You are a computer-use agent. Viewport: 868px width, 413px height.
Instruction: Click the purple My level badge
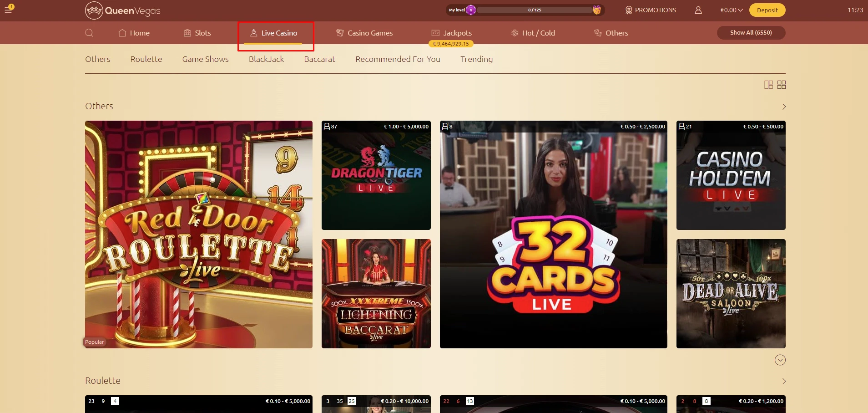pyautogui.click(x=471, y=10)
